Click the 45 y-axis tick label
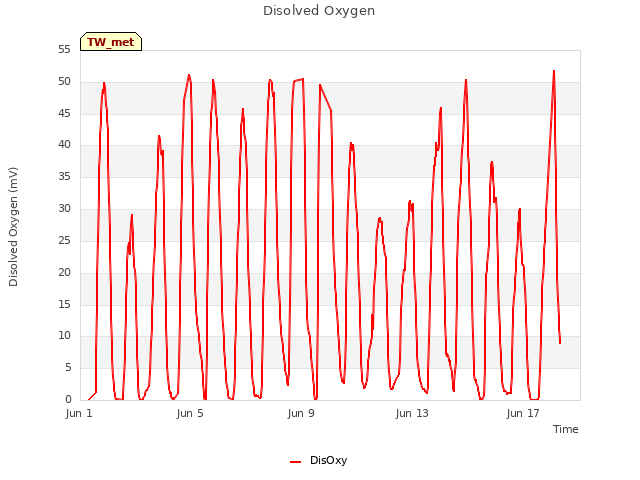This screenshot has width=640, height=480. click(x=64, y=113)
